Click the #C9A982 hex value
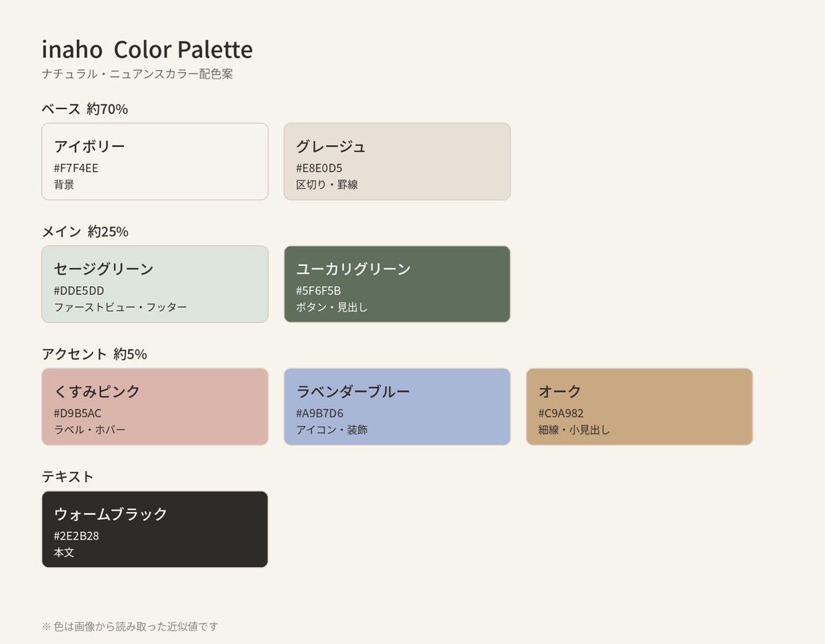Screen dimensions: 825x644 click(561, 414)
